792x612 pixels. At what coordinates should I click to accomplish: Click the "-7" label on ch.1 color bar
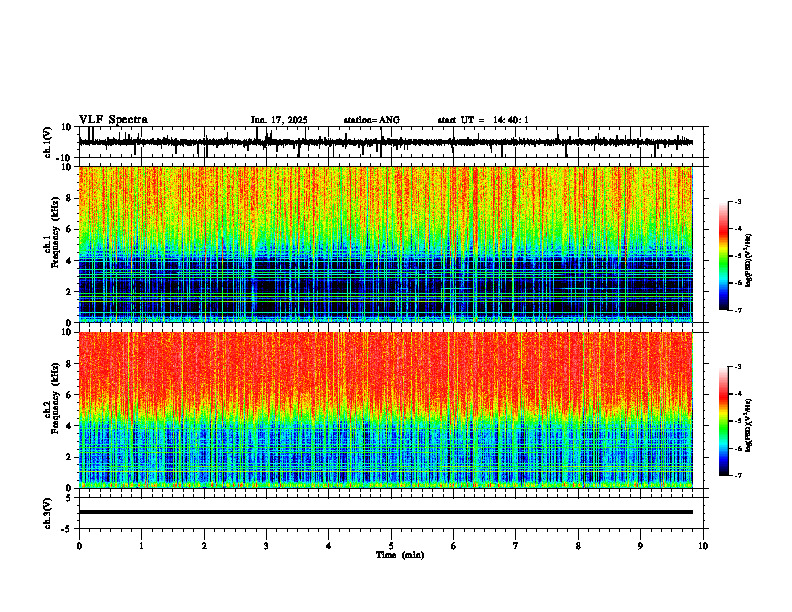click(x=738, y=310)
